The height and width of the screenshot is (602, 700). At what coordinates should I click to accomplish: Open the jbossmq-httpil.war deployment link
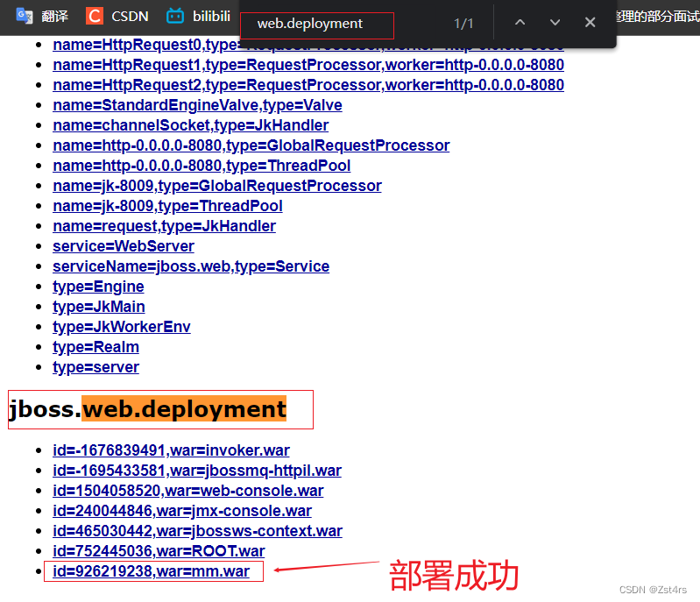(x=197, y=471)
